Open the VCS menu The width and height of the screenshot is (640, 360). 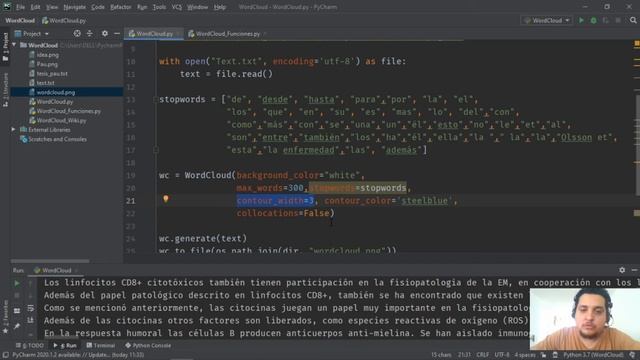(177, 7)
